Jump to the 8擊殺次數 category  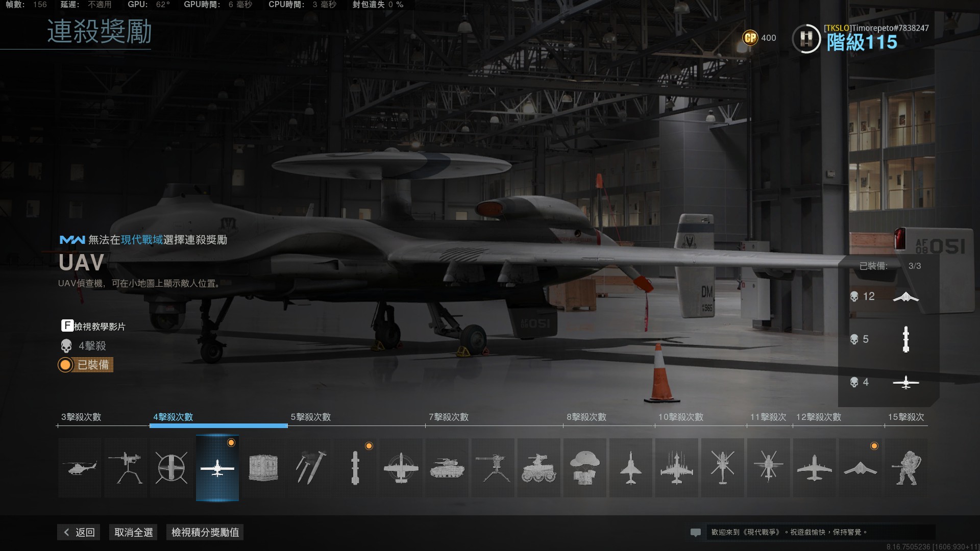click(x=586, y=417)
